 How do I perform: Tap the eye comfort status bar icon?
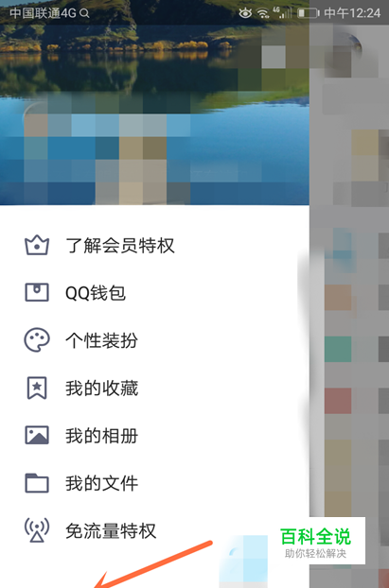click(245, 13)
